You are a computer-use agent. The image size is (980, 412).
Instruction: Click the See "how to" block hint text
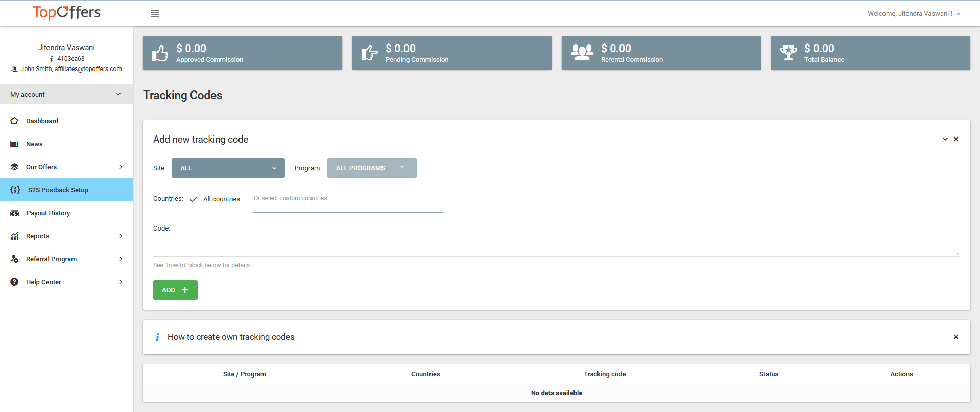coord(202,265)
